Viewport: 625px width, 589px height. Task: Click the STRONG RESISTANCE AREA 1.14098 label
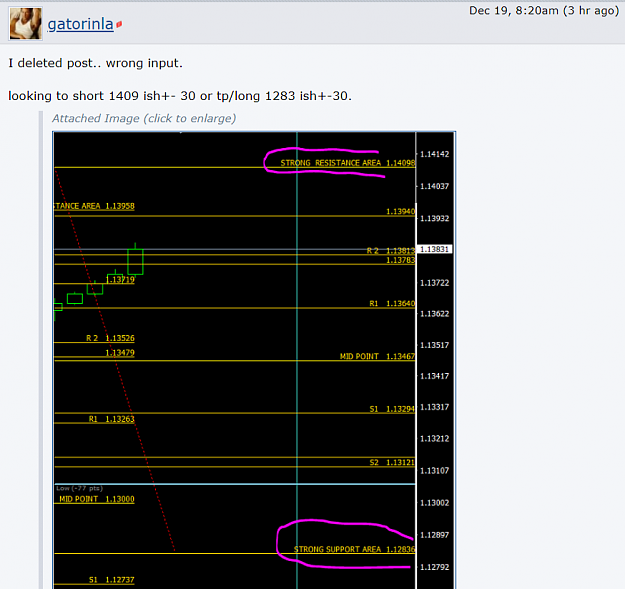[348, 163]
